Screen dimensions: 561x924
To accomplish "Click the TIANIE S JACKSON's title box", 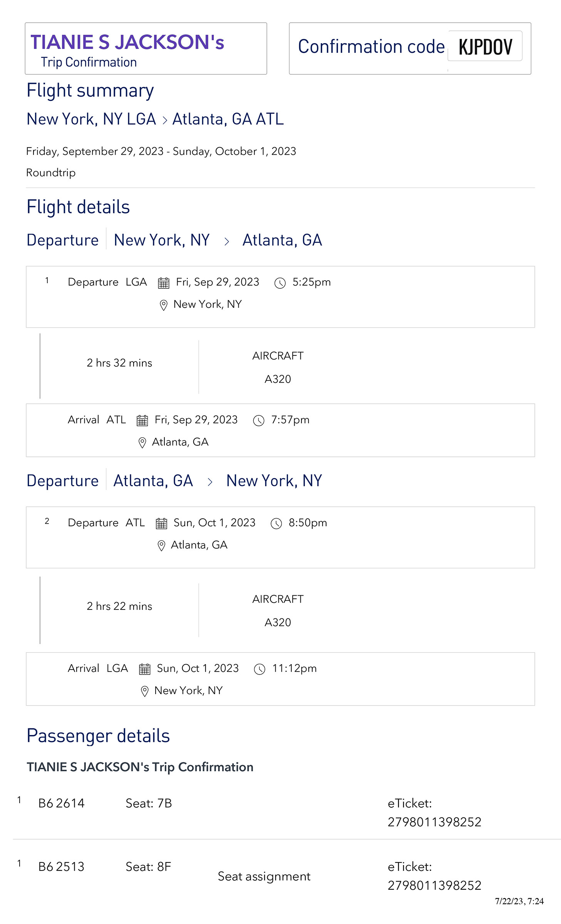I will pyautogui.click(x=146, y=49).
